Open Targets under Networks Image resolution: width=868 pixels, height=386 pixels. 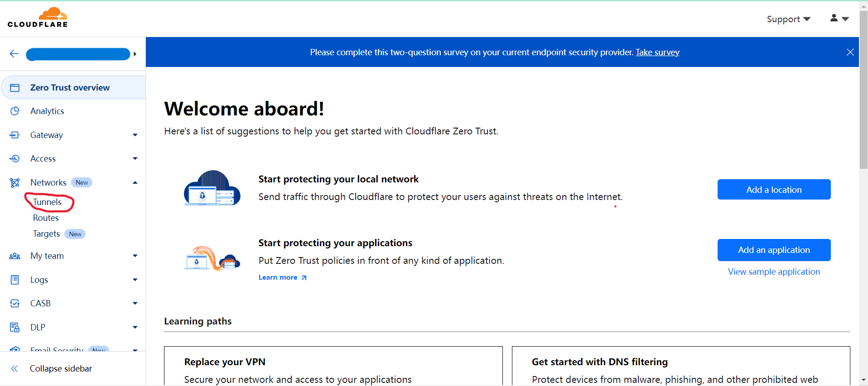coord(46,234)
